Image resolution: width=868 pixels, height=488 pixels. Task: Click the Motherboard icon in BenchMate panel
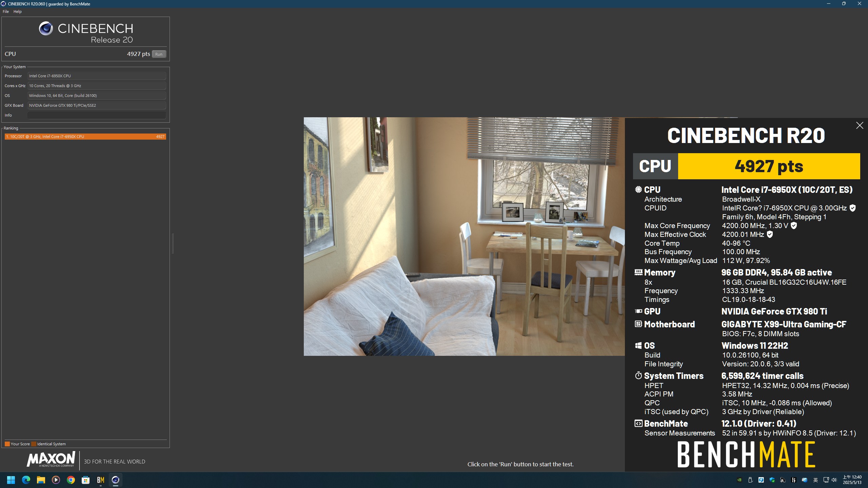[638, 324]
